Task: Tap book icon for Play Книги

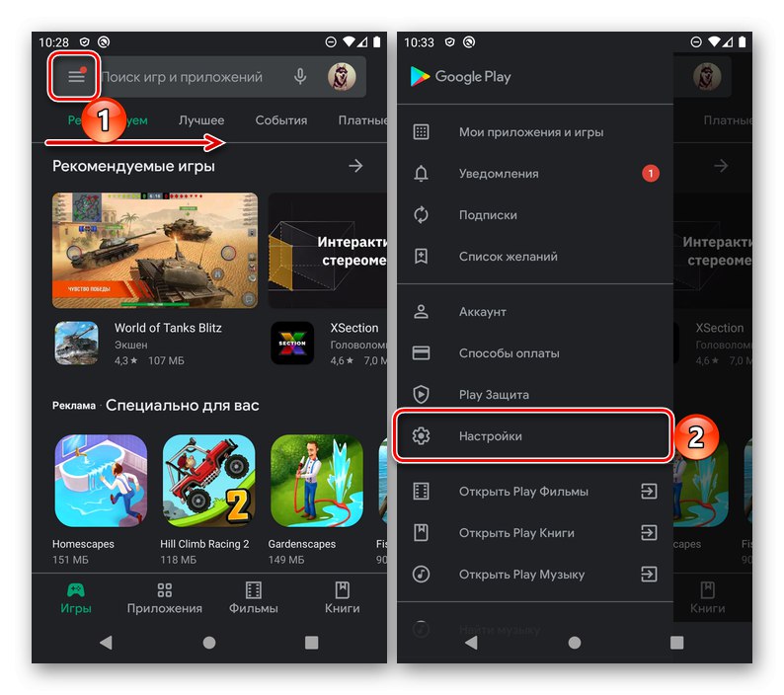Action: 421,533
